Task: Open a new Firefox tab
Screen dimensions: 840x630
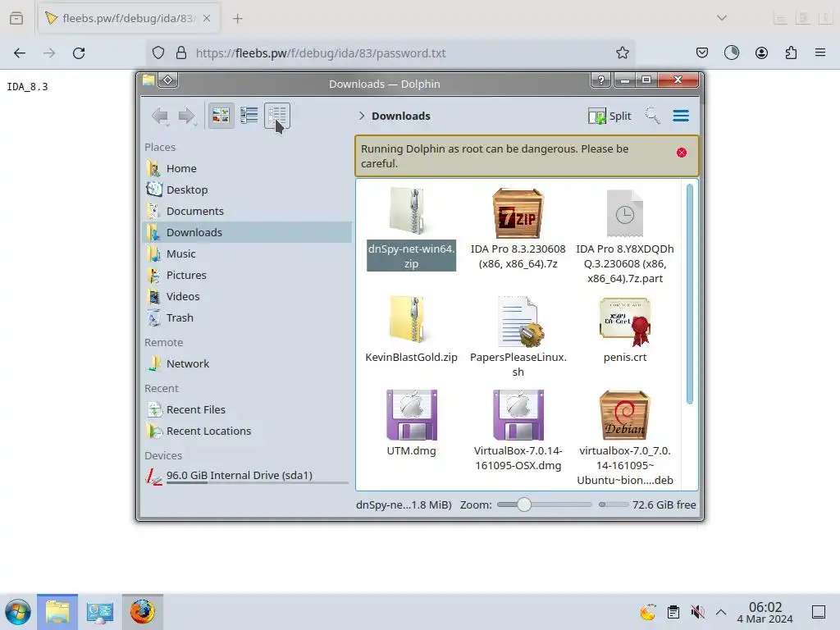Action: 237,19
